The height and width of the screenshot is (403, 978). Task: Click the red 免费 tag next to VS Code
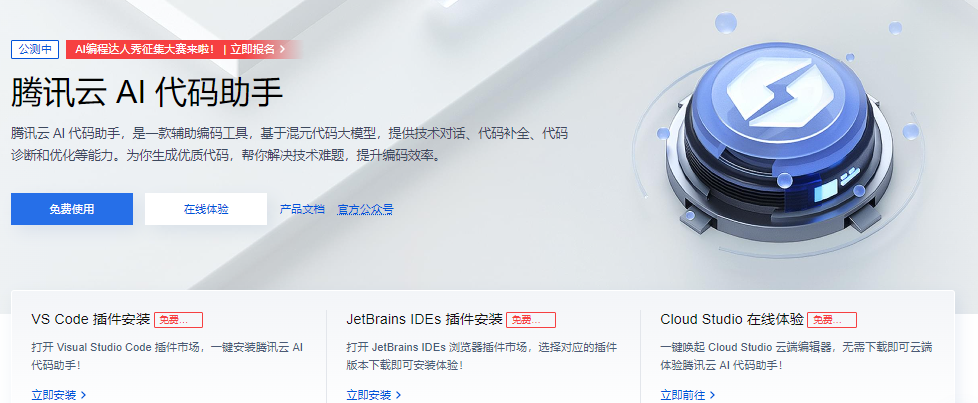(x=178, y=320)
